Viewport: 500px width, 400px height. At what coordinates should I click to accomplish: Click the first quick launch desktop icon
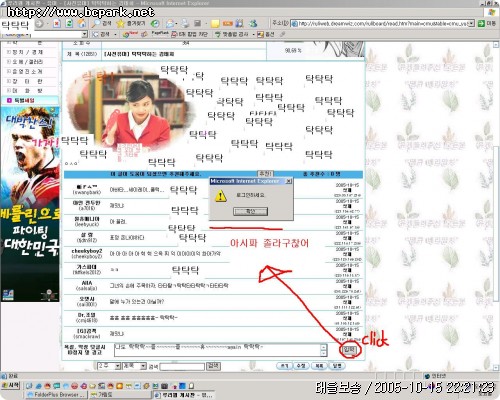click(x=29, y=386)
